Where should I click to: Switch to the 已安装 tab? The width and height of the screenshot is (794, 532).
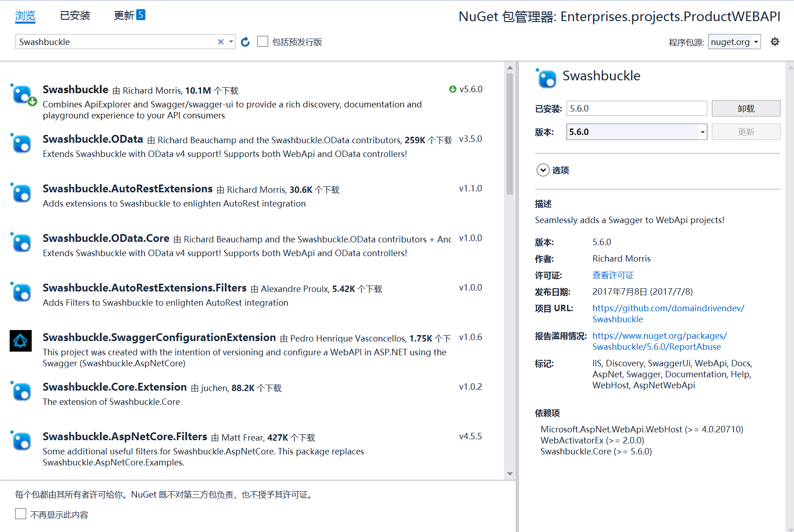click(74, 15)
